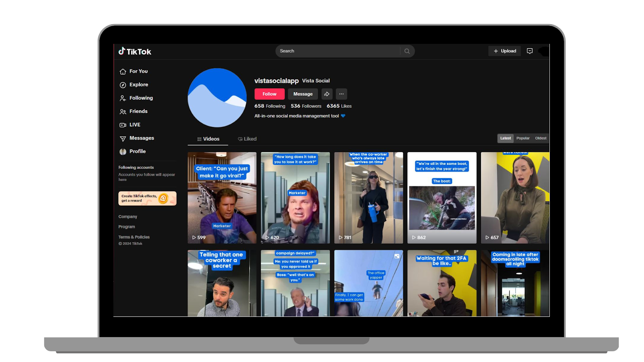Click the plus icon in Upload button
The height and width of the screenshot is (362, 644).
tap(496, 51)
